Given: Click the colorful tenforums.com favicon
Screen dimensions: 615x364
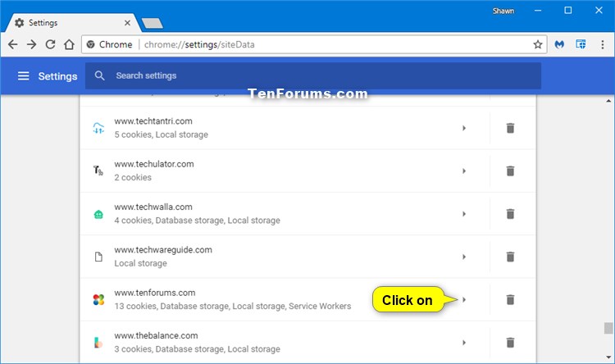Looking at the screenshot, I should pos(98,300).
